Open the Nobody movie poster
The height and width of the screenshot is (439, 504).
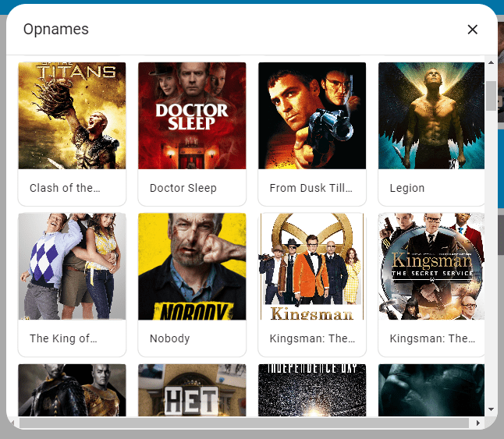[192, 266]
